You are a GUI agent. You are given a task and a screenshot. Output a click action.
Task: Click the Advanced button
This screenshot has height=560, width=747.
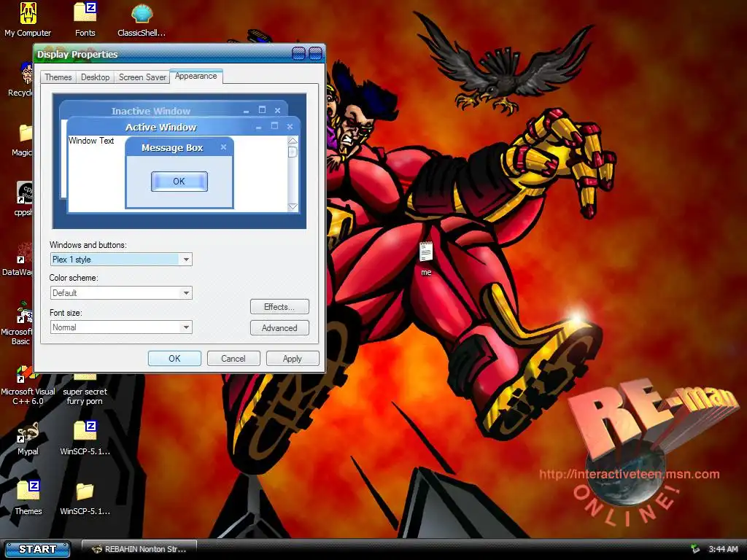point(279,327)
